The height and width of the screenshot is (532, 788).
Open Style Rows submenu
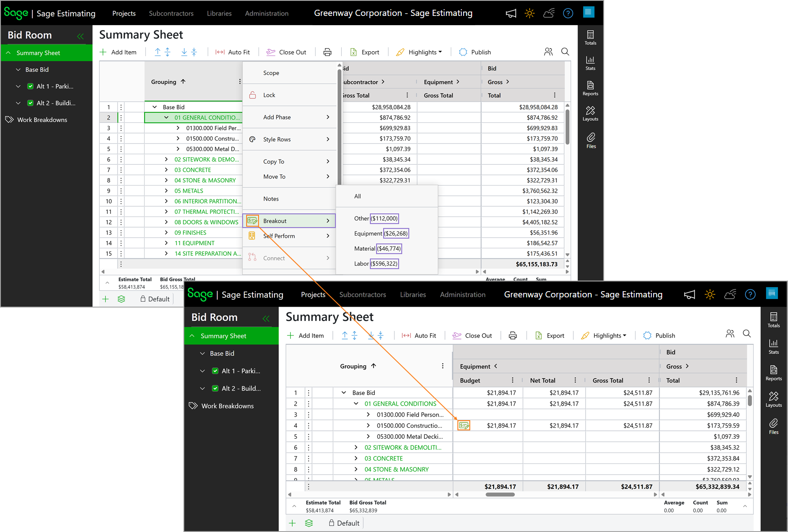289,139
